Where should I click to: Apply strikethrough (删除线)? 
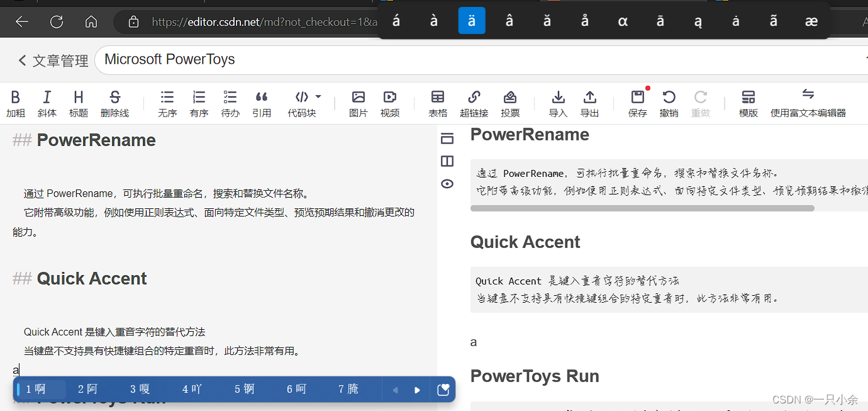114,104
